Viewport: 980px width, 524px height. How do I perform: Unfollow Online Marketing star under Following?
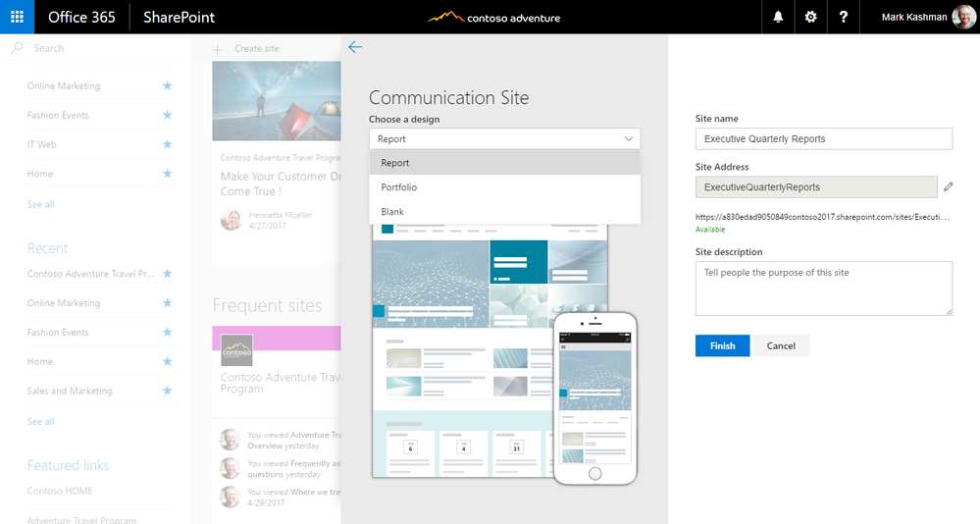pyautogui.click(x=167, y=85)
